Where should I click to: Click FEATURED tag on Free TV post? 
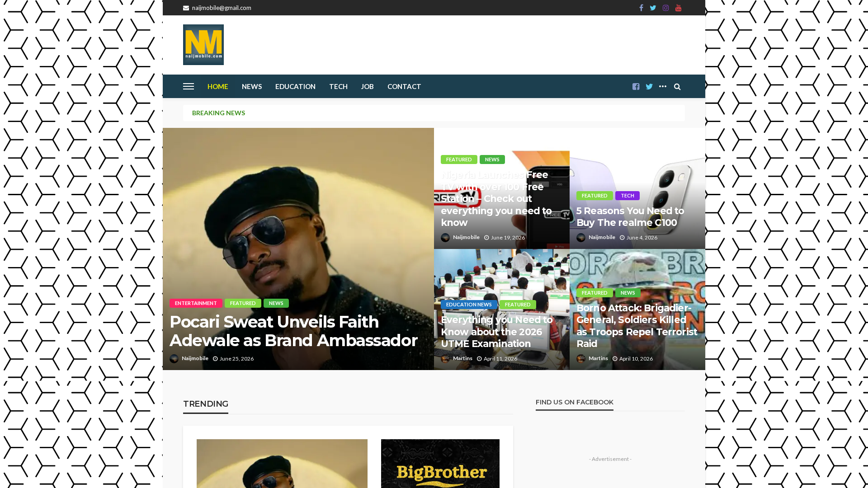(x=459, y=160)
